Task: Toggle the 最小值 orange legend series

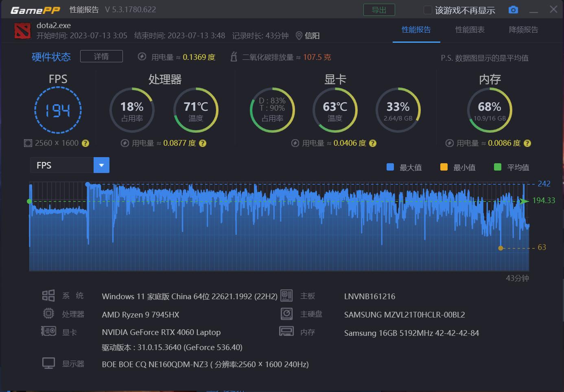Action: pos(444,167)
